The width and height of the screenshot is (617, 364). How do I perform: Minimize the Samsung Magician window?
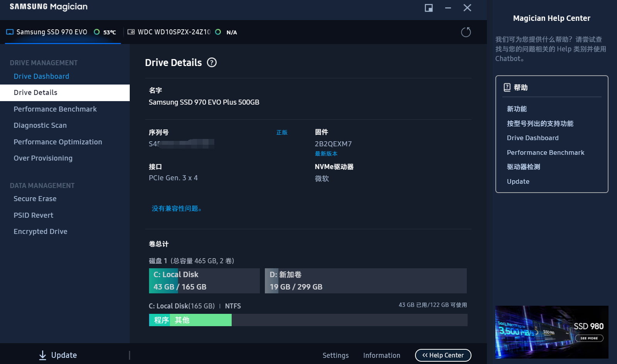pyautogui.click(x=448, y=8)
